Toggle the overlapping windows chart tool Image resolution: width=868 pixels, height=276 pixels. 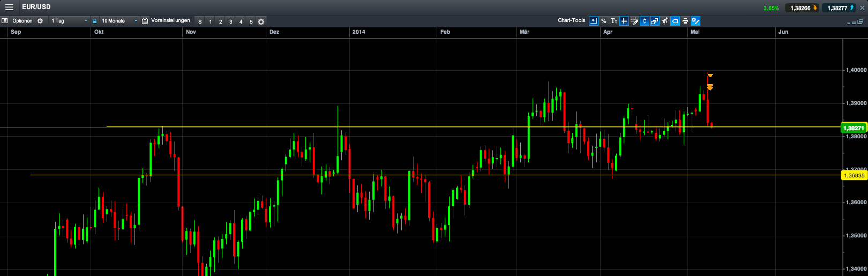click(x=655, y=21)
